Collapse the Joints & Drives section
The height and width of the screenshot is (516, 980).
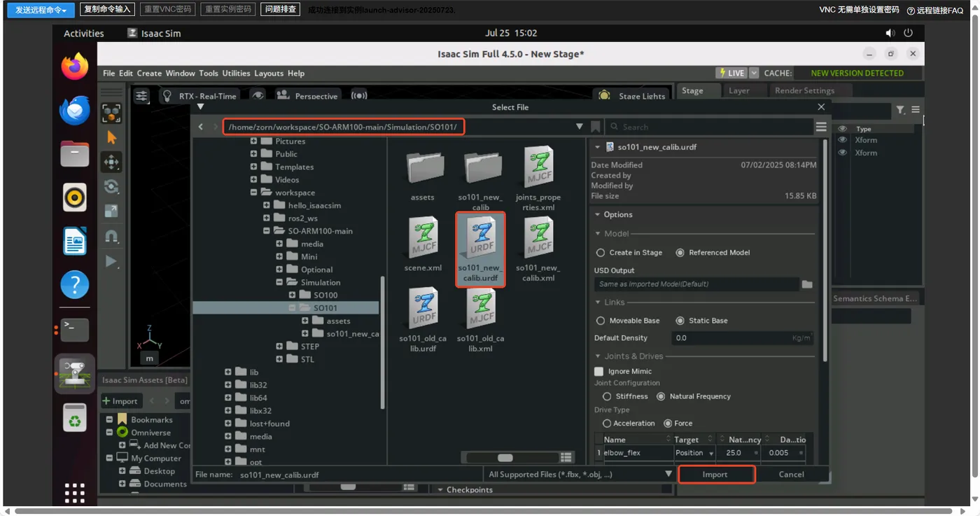[x=598, y=356]
